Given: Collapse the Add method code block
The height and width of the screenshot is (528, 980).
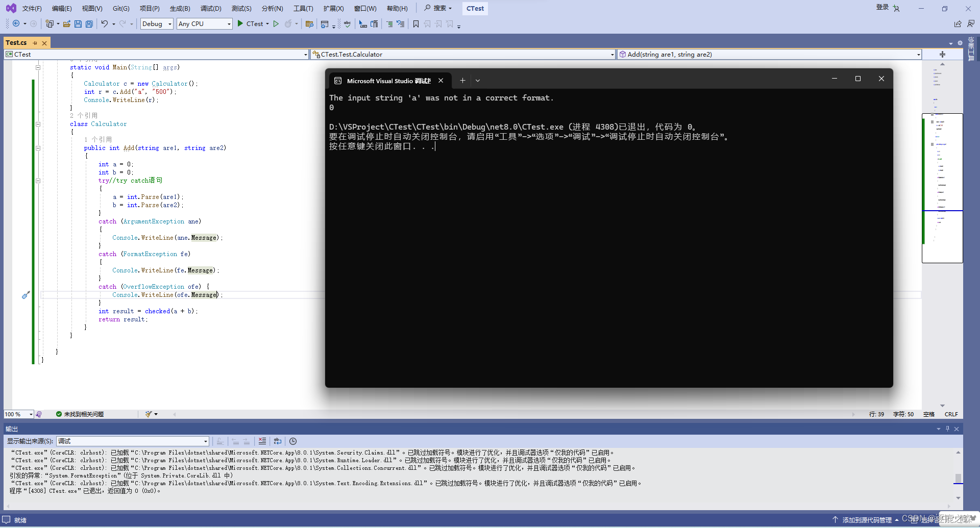Looking at the screenshot, I should pyautogui.click(x=38, y=148).
